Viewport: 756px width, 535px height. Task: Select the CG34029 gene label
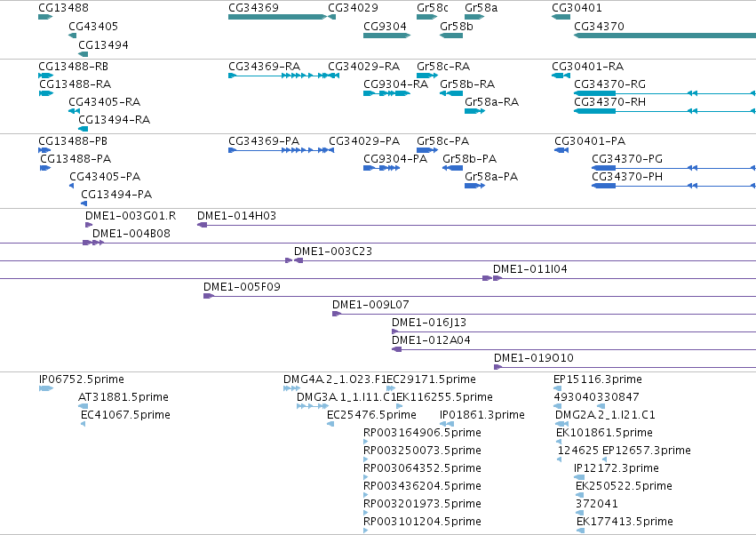[353, 8]
